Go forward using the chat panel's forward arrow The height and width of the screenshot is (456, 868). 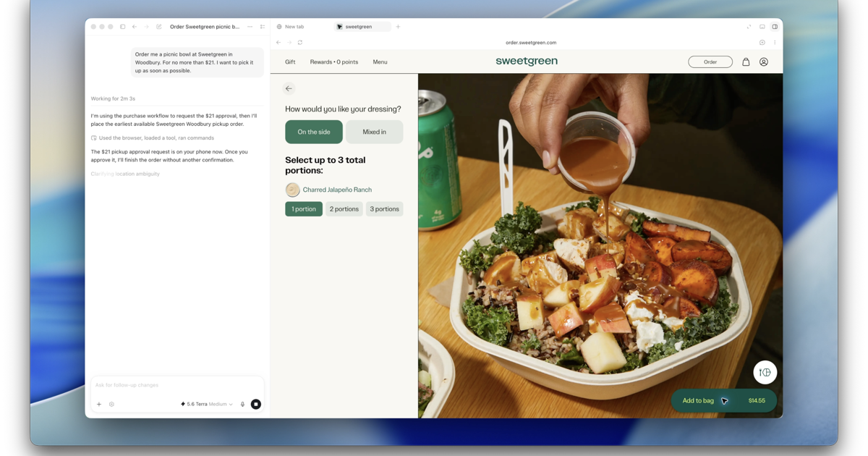[146, 27]
